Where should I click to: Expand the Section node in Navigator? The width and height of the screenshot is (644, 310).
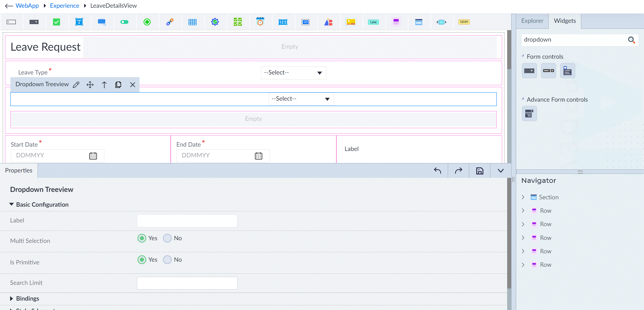(x=523, y=197)
